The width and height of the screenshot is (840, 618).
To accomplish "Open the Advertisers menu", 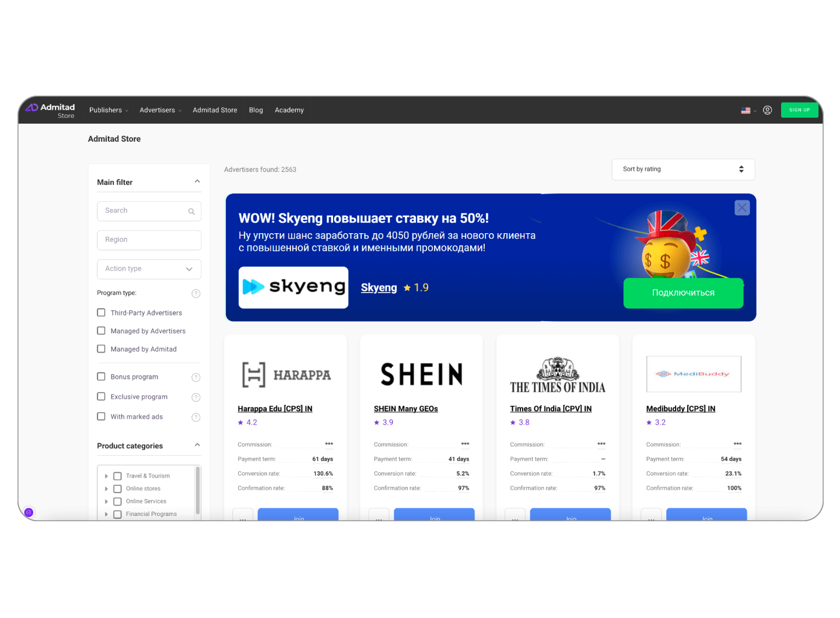I will tap(160, 110).
